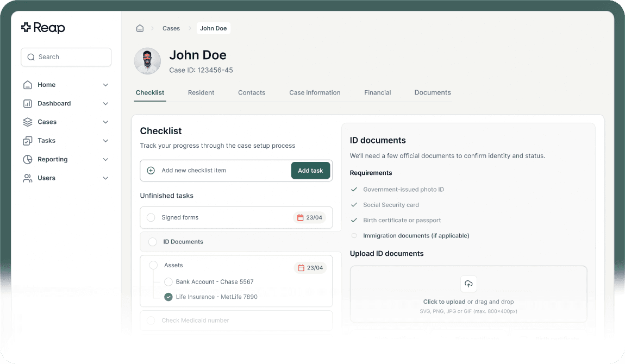The width and height of the screenshot is (625, 364).
Task: Click the Cases layers icon in sidebar
Action: 28,122
